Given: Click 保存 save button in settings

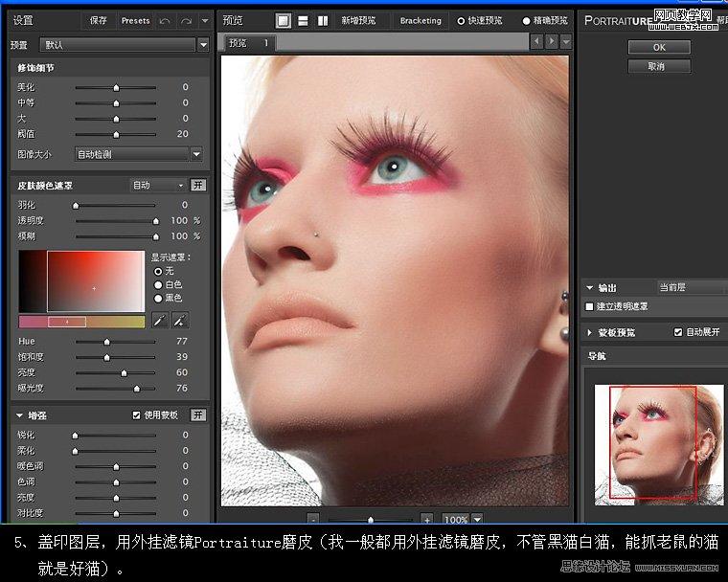Looking at the screenshot, I should coord(98,20).
